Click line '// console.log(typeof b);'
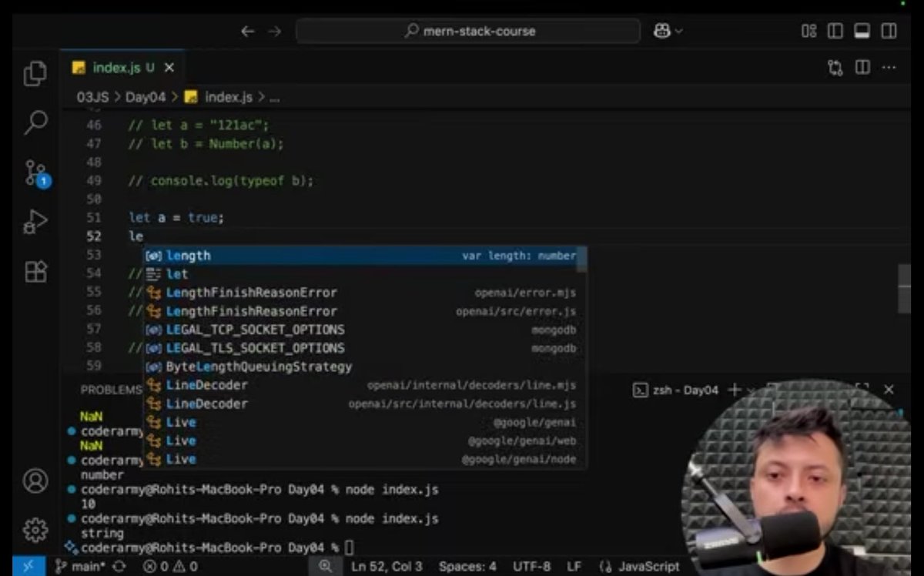The height and width of the screenshot is (576, 924). pos(220,181)
